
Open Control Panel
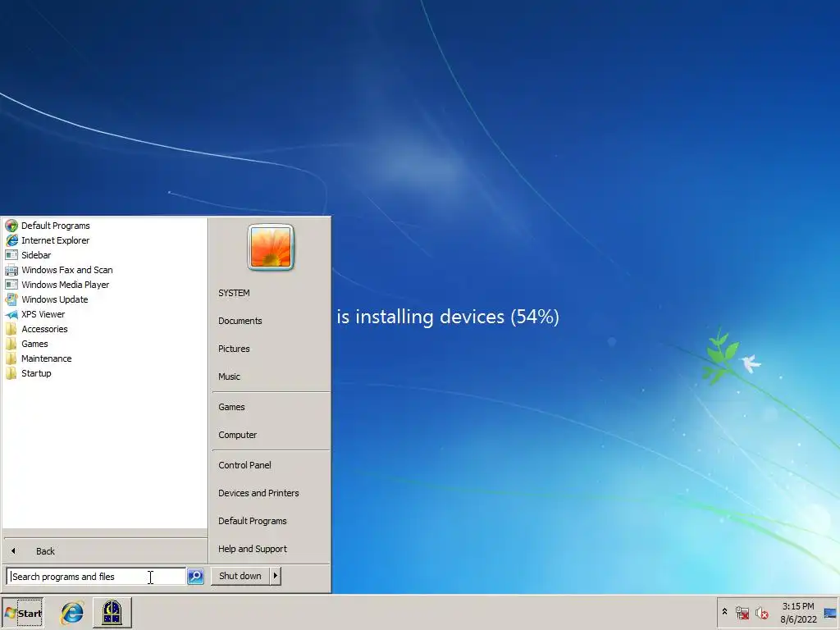(x=244, y=465)
